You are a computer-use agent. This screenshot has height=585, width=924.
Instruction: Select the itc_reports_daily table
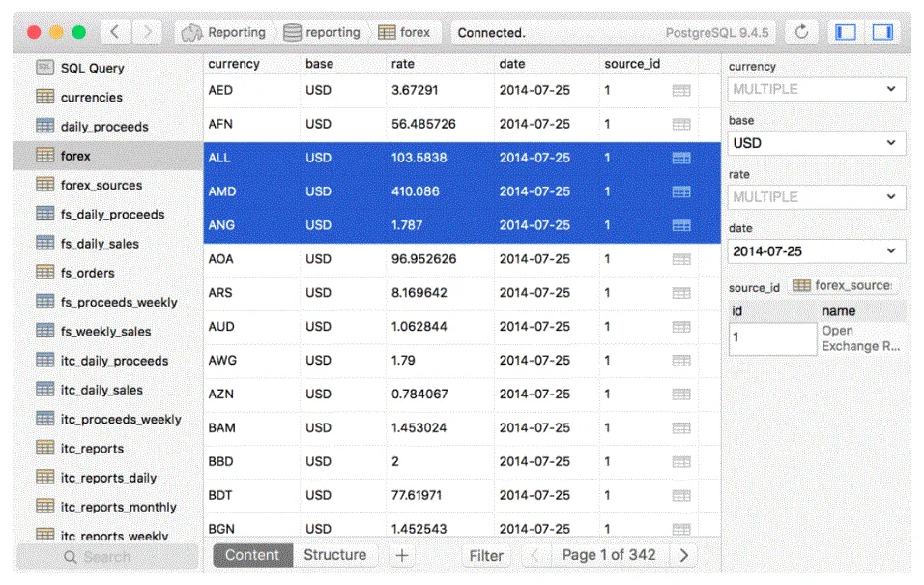pyautogui.click(x=108, y=478)
